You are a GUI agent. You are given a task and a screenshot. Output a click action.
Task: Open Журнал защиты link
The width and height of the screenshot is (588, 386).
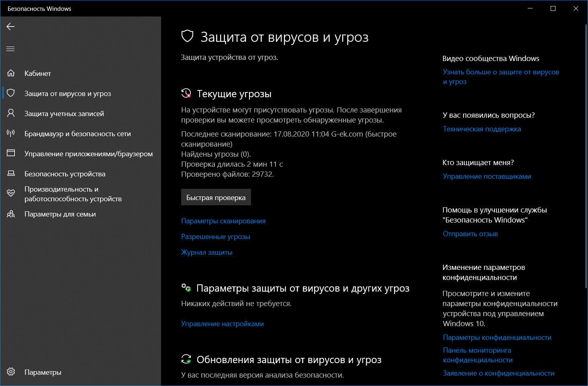[x=207, y=252]
